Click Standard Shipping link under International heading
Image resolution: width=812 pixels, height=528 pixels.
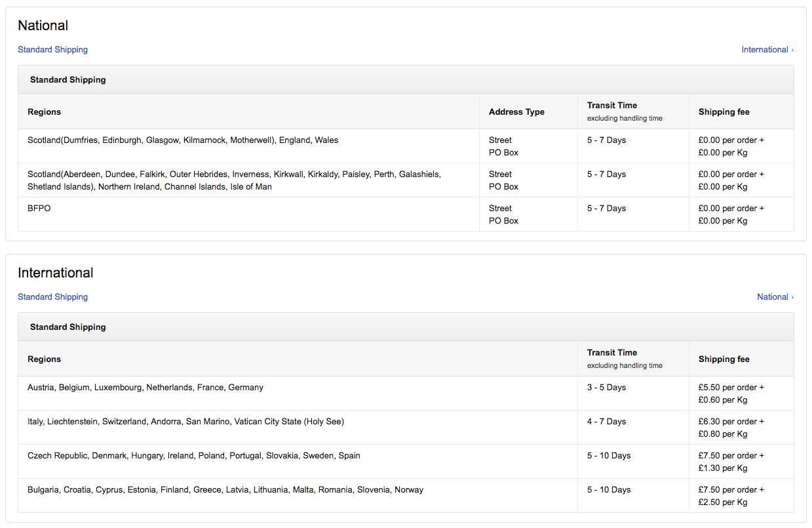point(52,297)
